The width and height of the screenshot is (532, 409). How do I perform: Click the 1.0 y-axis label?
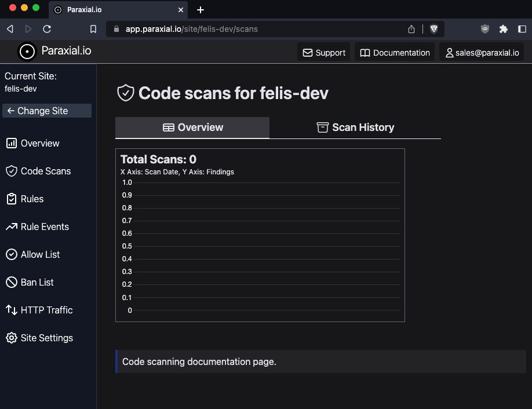point(127,182)
